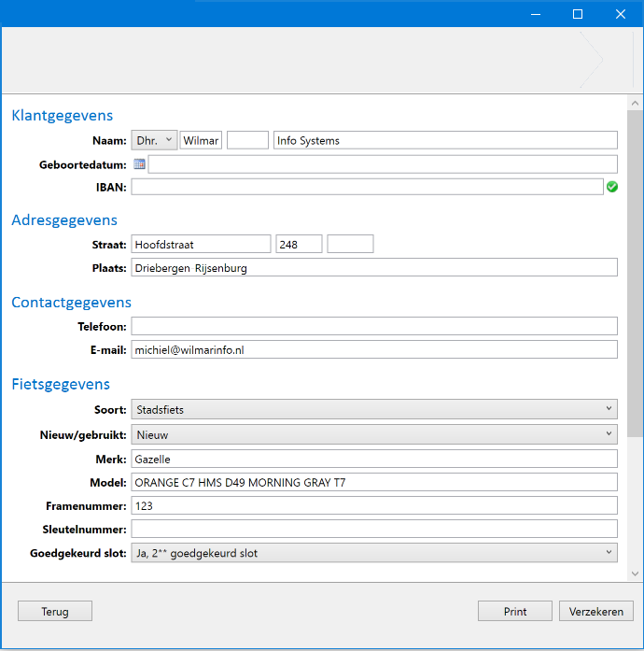Close the window with X
644x651 pixels.
(621, 14)
